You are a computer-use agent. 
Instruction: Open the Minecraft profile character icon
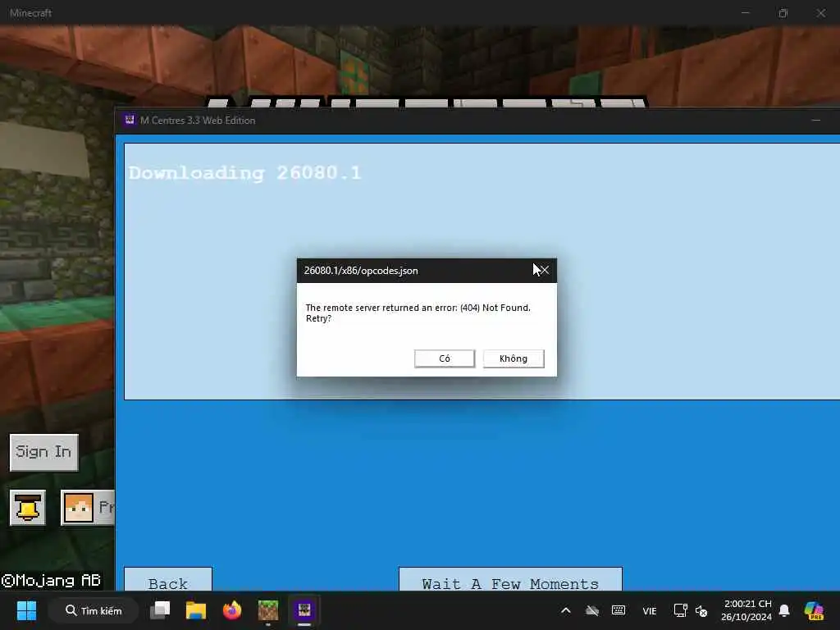pos(78,507)
